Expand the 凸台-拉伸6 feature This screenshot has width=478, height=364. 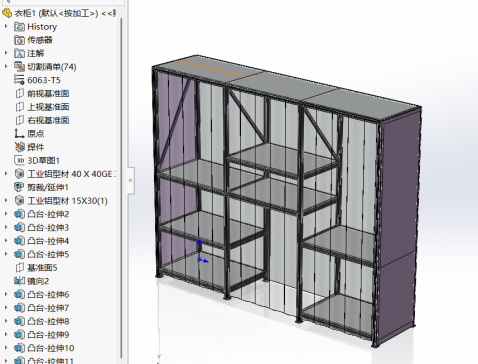tap(6, 294)
